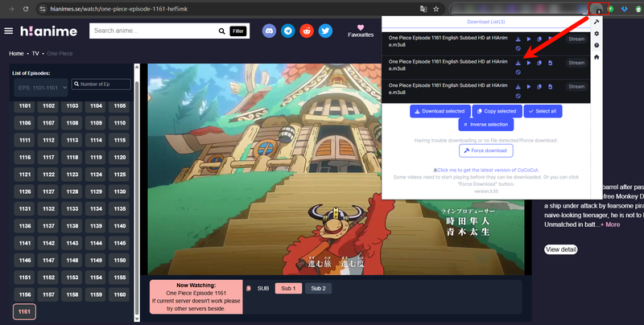Select episode 1160 button
Viewport: 644px width, 325px height.
tap(119, 294)
